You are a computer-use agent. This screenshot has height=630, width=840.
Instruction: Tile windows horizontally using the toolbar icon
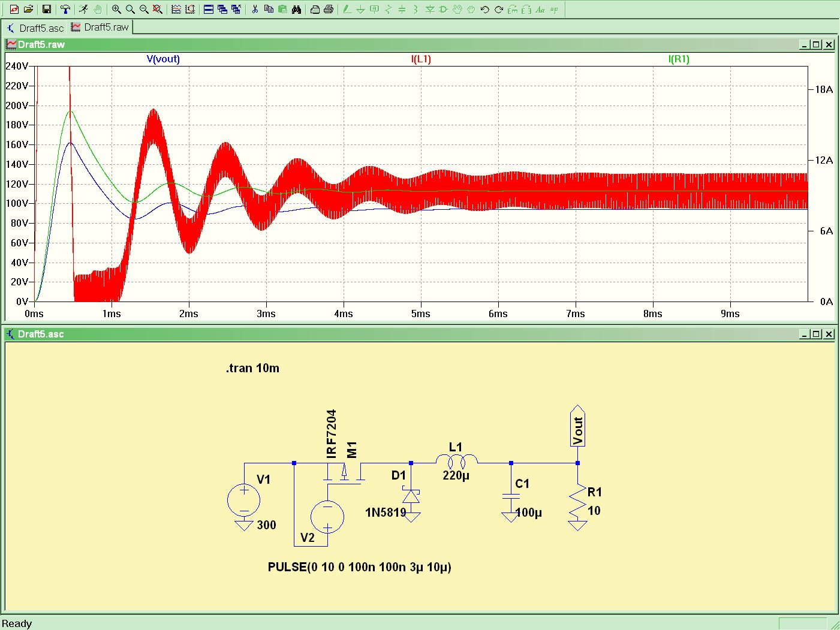coord(209,10)
